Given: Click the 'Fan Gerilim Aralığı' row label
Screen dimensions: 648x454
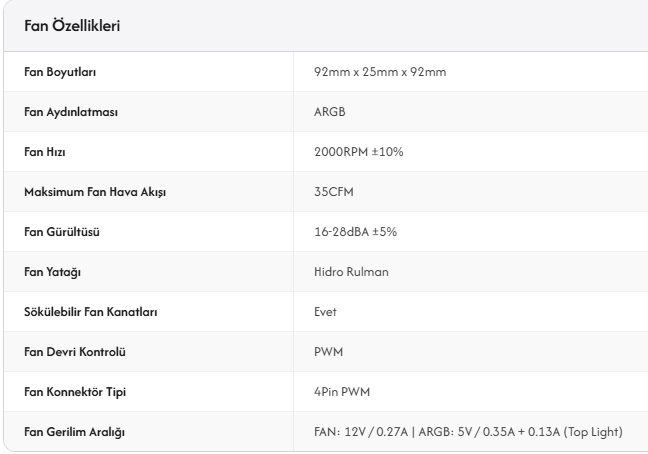Looking at the screenshot, I should coord(73,432).
